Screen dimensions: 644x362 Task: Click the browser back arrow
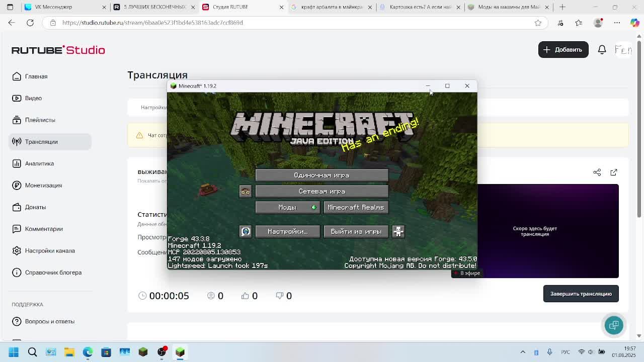point(12,23)
